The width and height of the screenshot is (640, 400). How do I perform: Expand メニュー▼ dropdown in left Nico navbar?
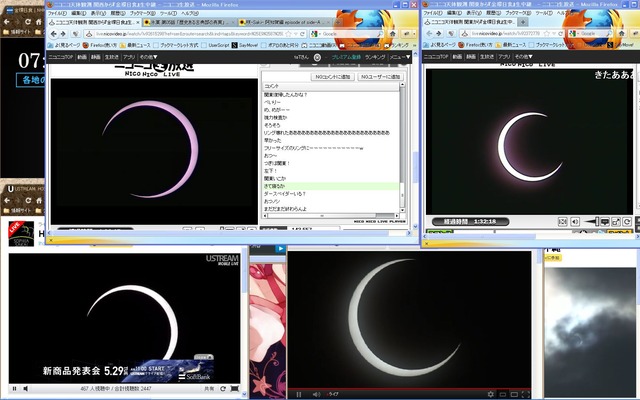[400, 57]
